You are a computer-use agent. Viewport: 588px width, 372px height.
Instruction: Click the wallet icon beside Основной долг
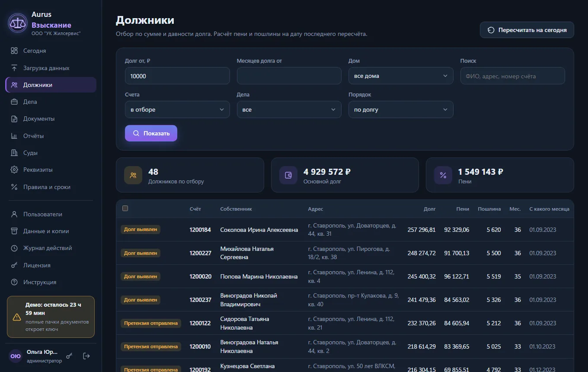(288, 175)
